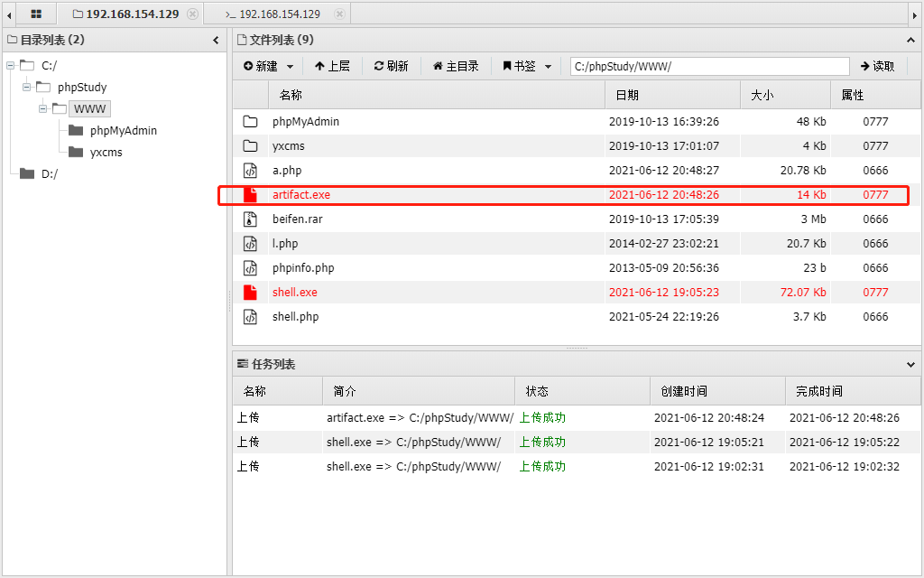Select the phpinfo.php file name
Image resolution: width=924 pixels, height=578 pixels.
(303, 267)
